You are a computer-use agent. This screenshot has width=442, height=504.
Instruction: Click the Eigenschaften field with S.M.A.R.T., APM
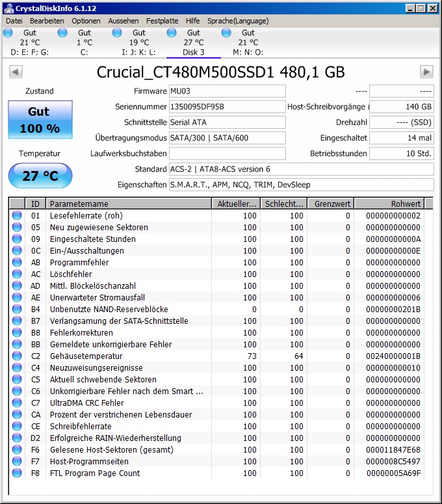(302, 185)
